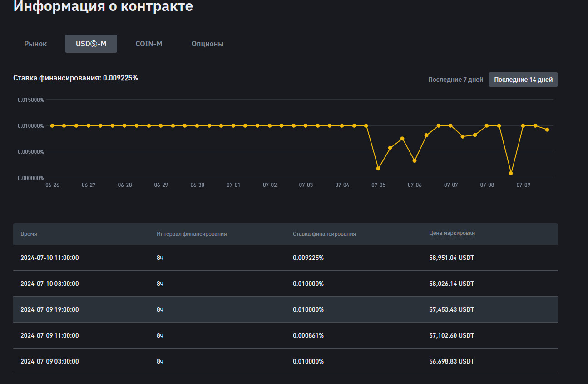
Task: Click the Время column header
Action: click(29, 234)
